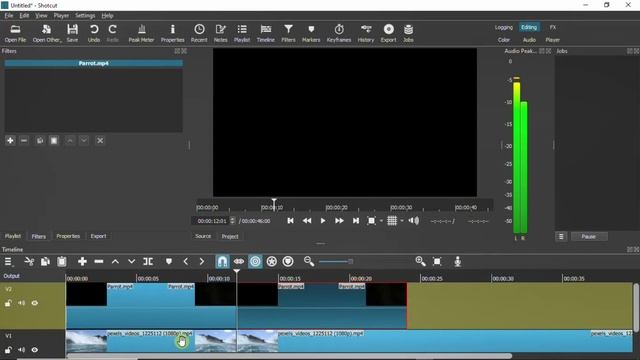Open the Edit menu

(24, 16)
